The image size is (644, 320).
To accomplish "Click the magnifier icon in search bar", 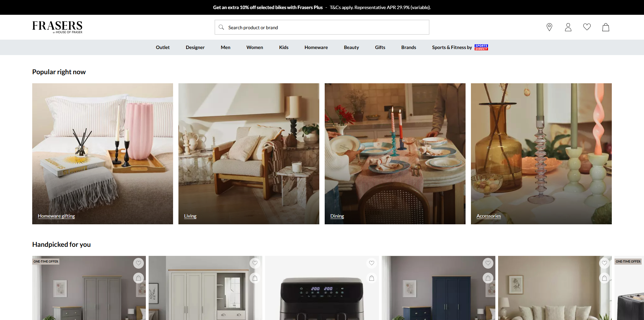I will pos(221,27).
